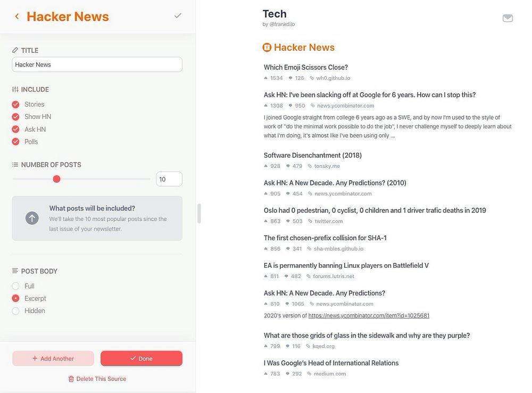The image size is (532, 393).
Task: Click the comment icon showing 116 comments
Action: 288,346
